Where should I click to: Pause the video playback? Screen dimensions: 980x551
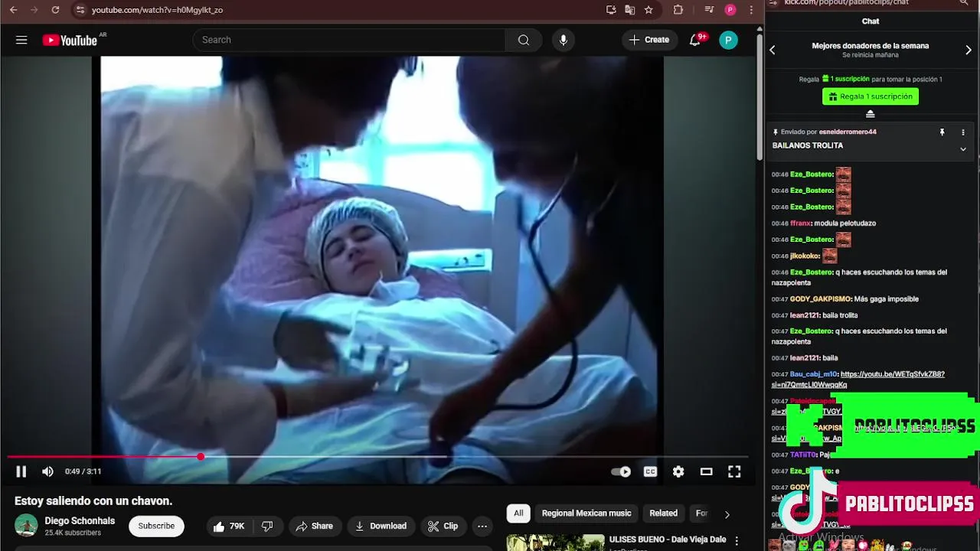[x=21, y=471]
